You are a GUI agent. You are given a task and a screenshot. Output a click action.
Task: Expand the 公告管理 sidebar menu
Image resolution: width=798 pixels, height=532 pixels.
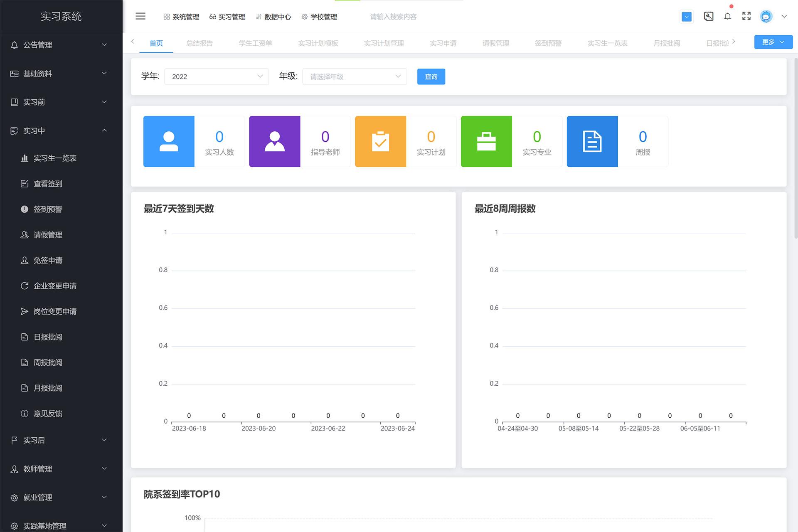61,45
